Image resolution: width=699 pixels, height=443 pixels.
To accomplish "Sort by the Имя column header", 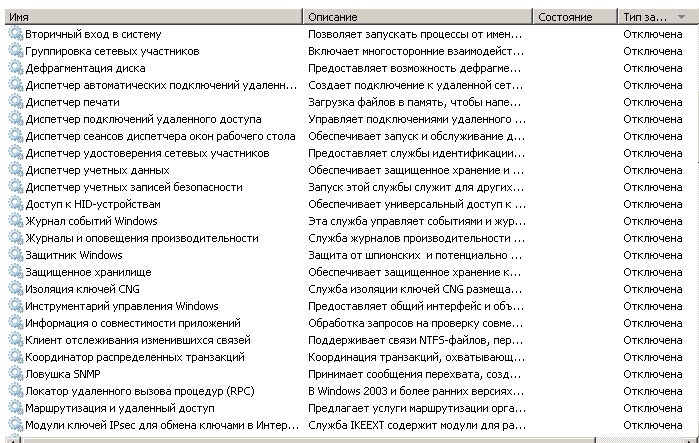I will [154, 17].
